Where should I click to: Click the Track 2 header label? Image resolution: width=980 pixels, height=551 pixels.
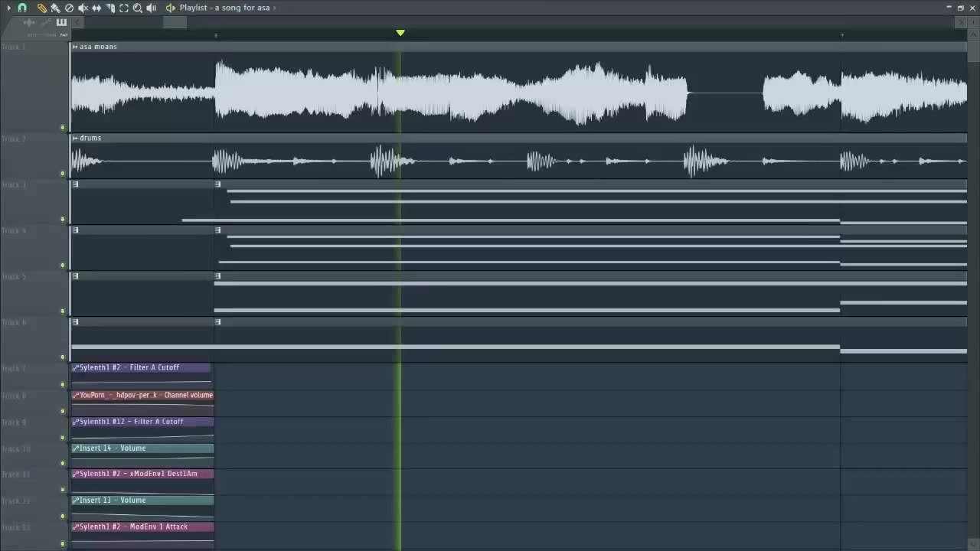tap(13, 139)
